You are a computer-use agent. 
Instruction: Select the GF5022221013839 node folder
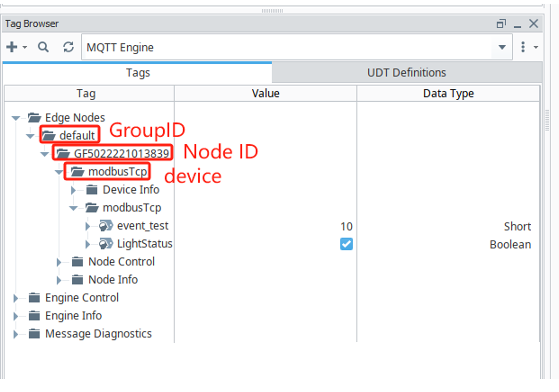[121, 154]
